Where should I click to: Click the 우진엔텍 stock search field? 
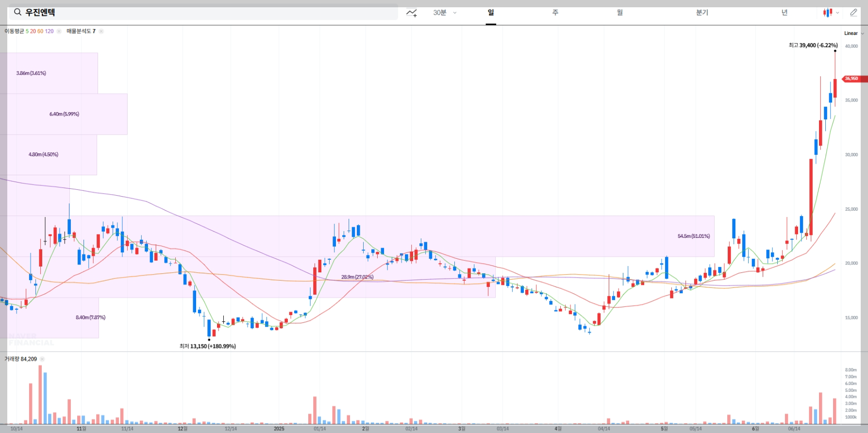tap(203, 12)
